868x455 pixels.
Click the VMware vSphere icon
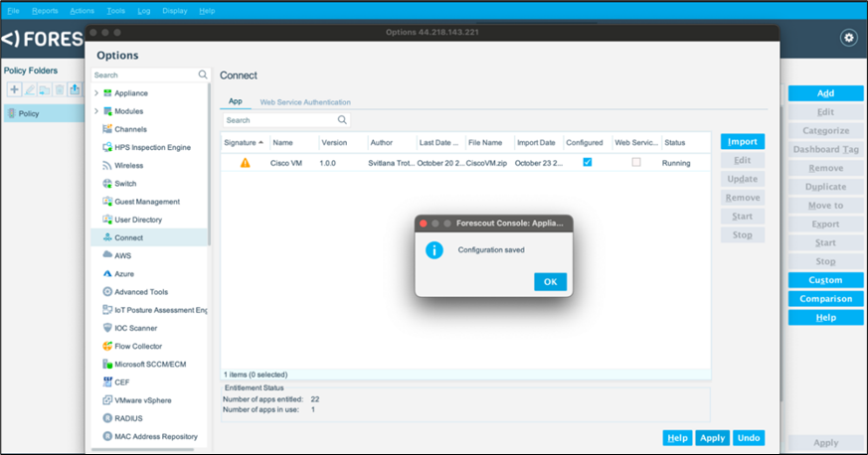coord(107,400)
